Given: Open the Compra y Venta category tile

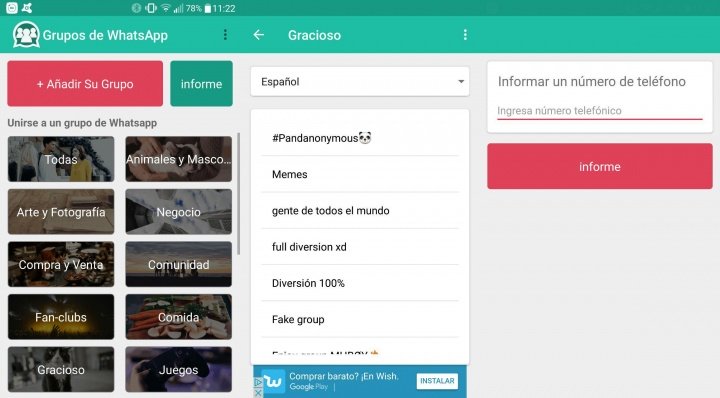Looking at the screenshot, I should (x=61, y=264).
